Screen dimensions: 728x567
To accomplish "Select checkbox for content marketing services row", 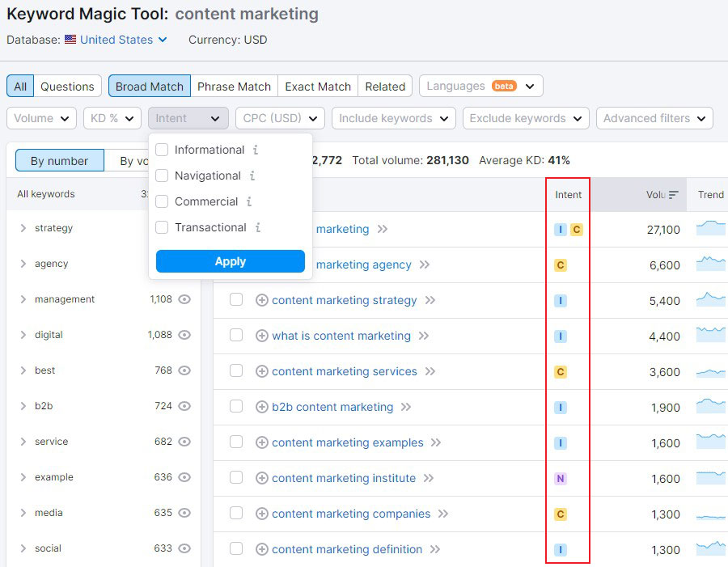I will coord(236,371).
